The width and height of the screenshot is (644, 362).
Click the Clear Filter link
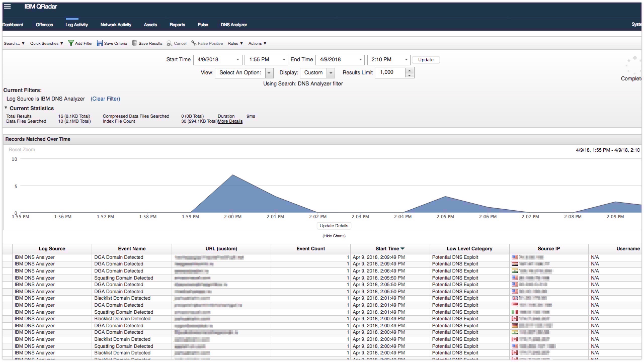105,99
